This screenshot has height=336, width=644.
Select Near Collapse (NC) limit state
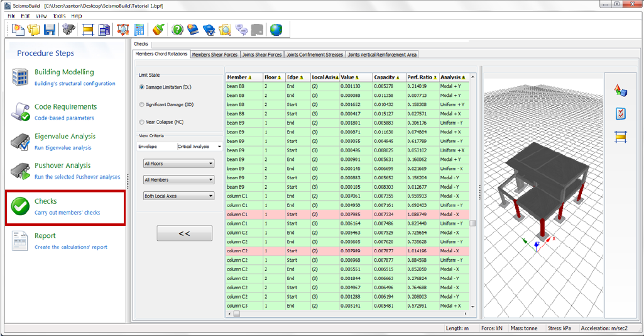click(x=141, y=122)
